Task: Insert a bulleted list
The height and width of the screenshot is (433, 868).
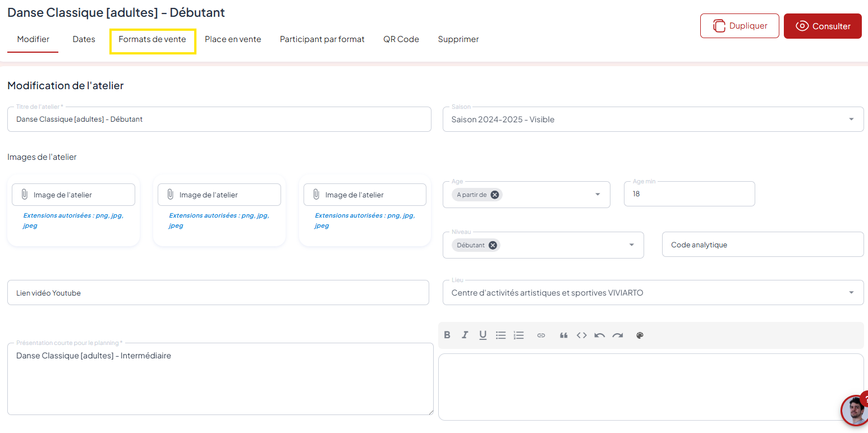Action: coord(500,335)
